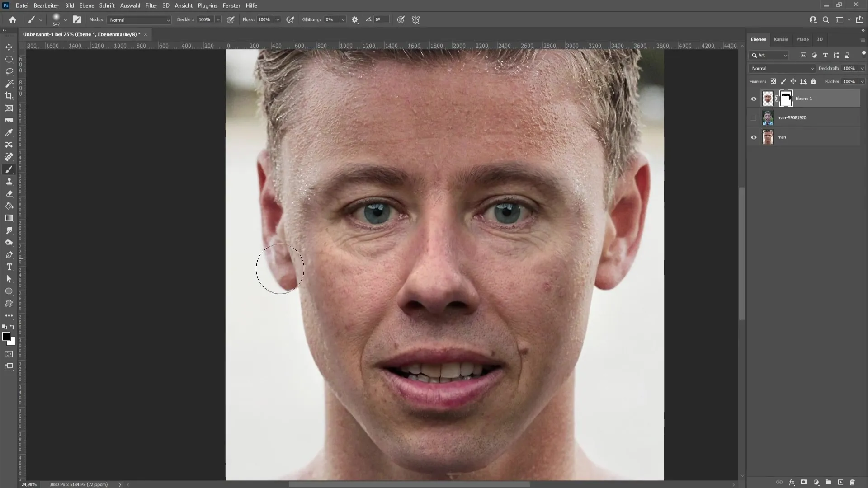Open the Filter menu

(x=151, y=5)
